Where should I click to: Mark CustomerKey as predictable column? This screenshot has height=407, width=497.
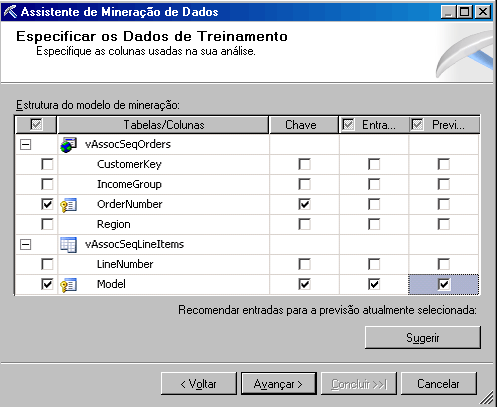[444, 164]
